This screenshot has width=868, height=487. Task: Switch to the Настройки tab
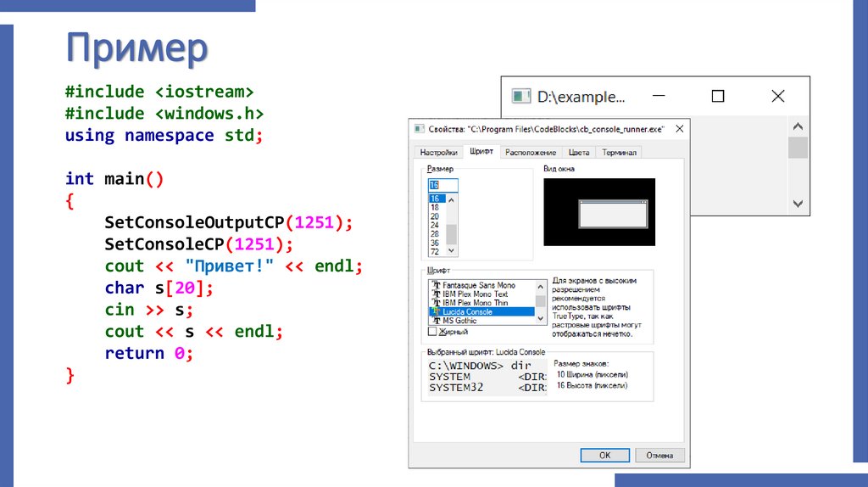coord(438,153)
